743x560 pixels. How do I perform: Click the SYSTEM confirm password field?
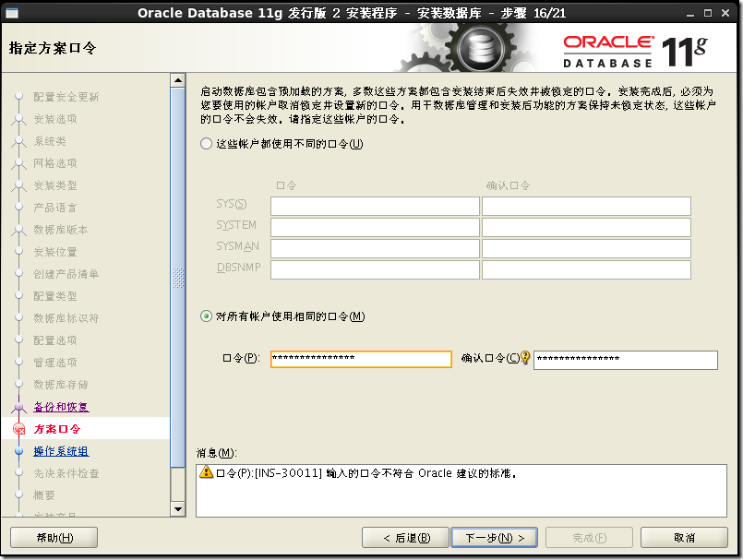(586, 227)
